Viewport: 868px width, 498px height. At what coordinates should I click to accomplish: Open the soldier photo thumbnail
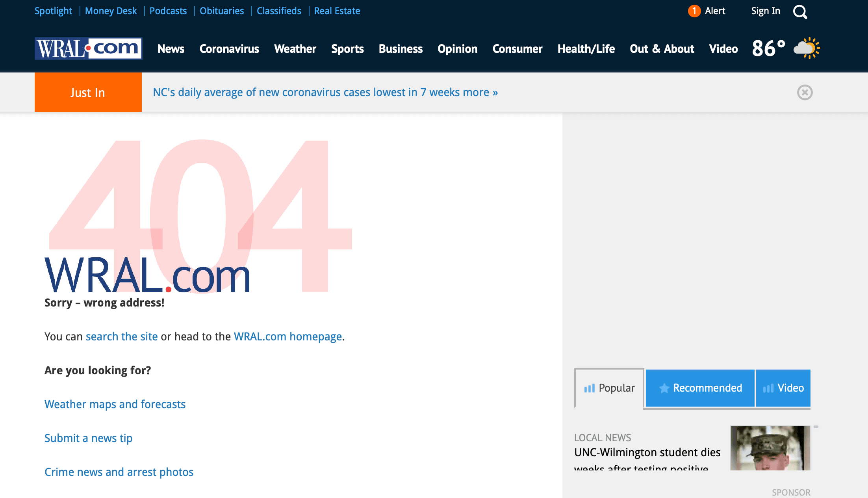770,448
